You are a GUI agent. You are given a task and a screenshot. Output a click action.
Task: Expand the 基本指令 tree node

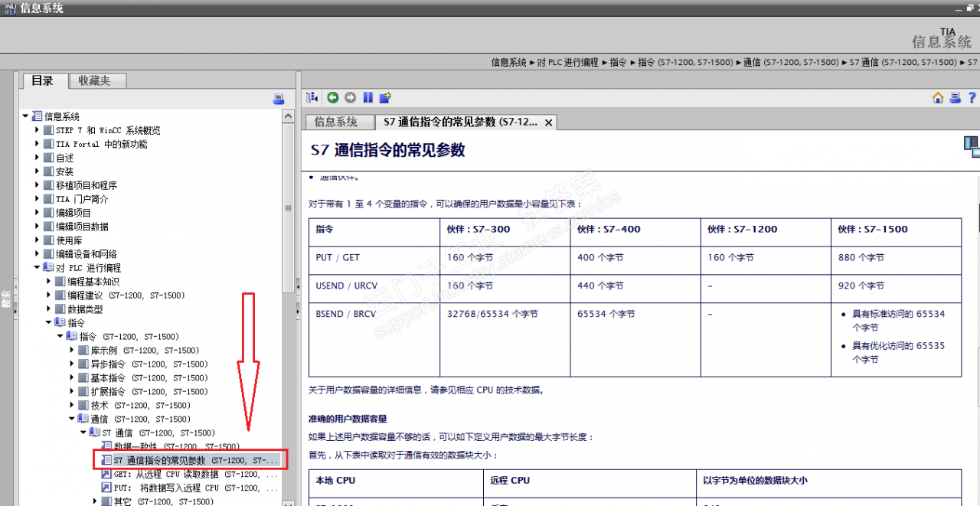[72, 378]
